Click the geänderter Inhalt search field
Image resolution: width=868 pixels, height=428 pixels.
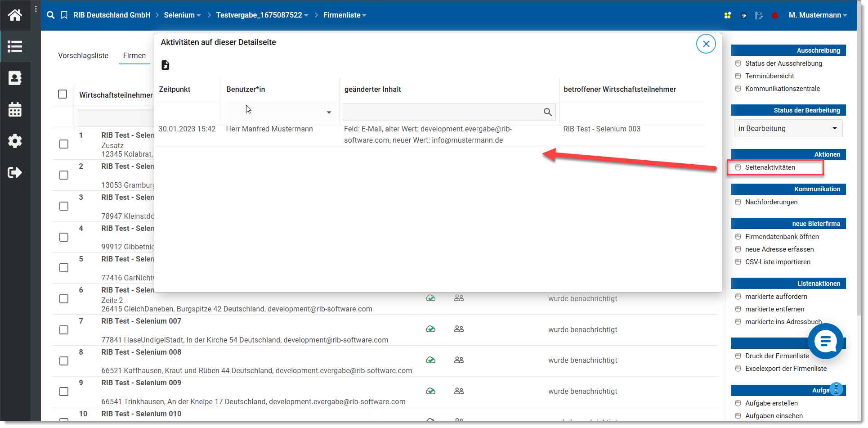(x=443, y=112)
